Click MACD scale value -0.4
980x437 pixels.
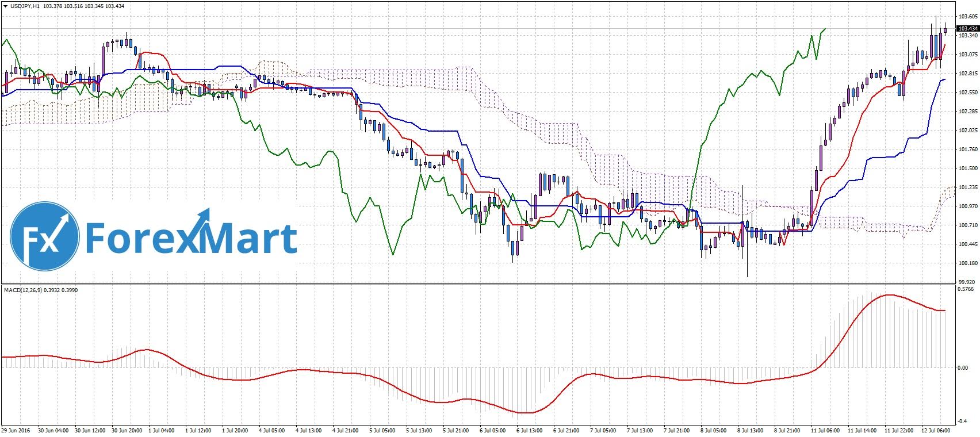click(x=963, y=422)
